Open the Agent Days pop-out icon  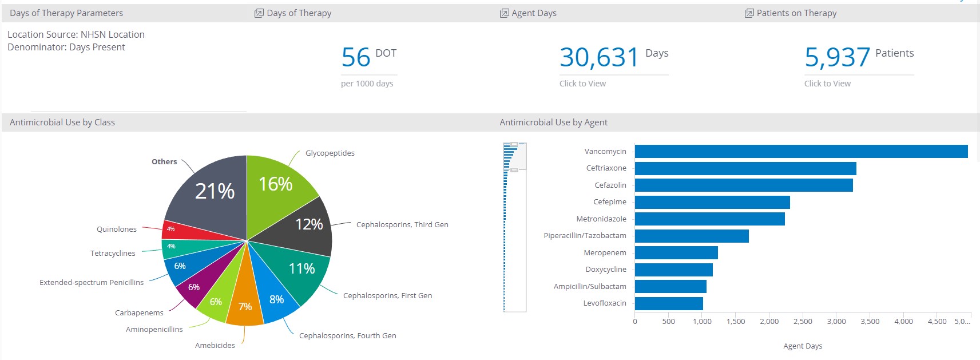pos(504,13)
